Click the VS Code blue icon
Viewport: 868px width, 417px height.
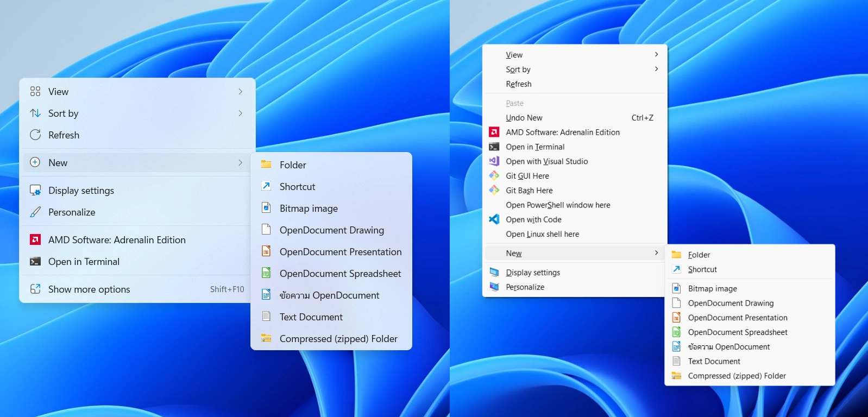(x=494, y=219)
